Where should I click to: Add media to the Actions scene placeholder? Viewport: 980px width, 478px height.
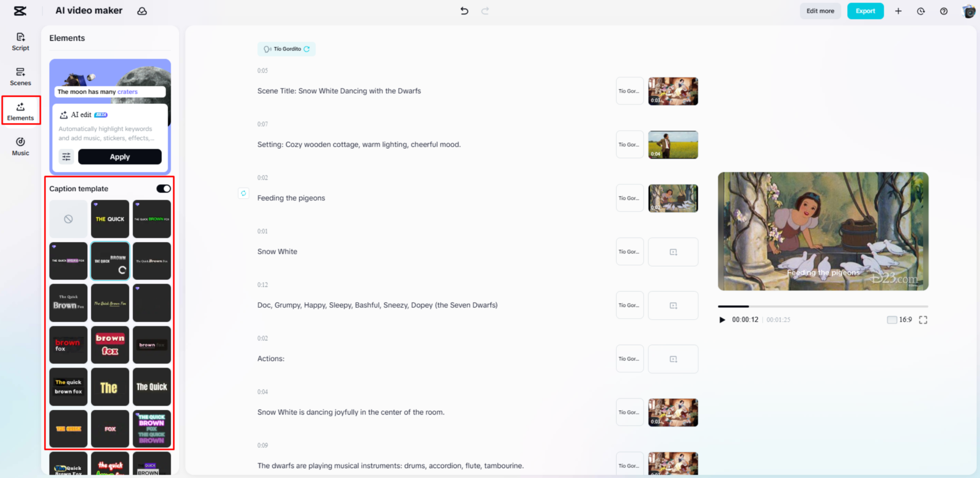click(673, 359)
